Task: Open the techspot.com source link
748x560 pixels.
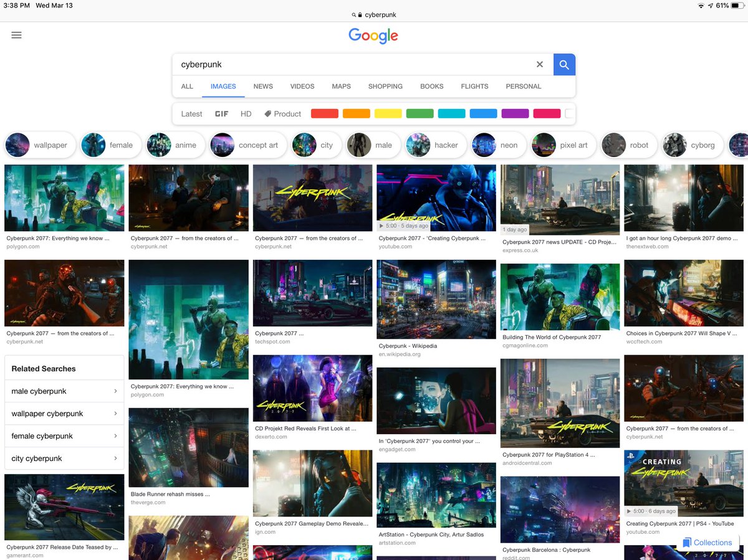Action: tap(272, 341)
